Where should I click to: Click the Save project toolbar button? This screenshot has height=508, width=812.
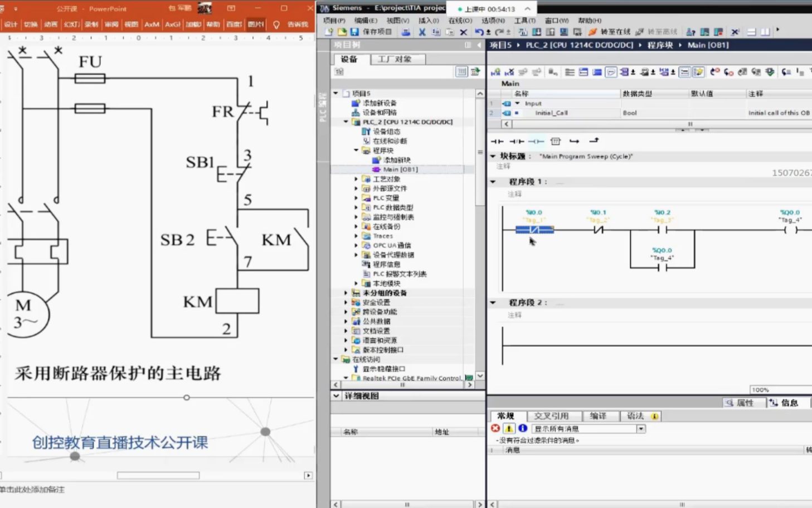(x=368, y=32)
